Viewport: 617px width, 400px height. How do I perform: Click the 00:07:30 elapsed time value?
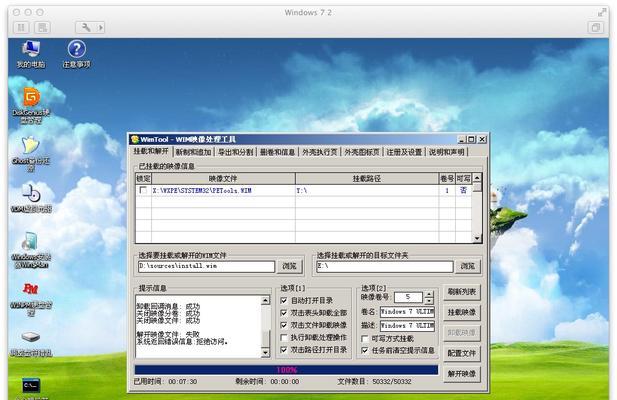click(183, 382)
